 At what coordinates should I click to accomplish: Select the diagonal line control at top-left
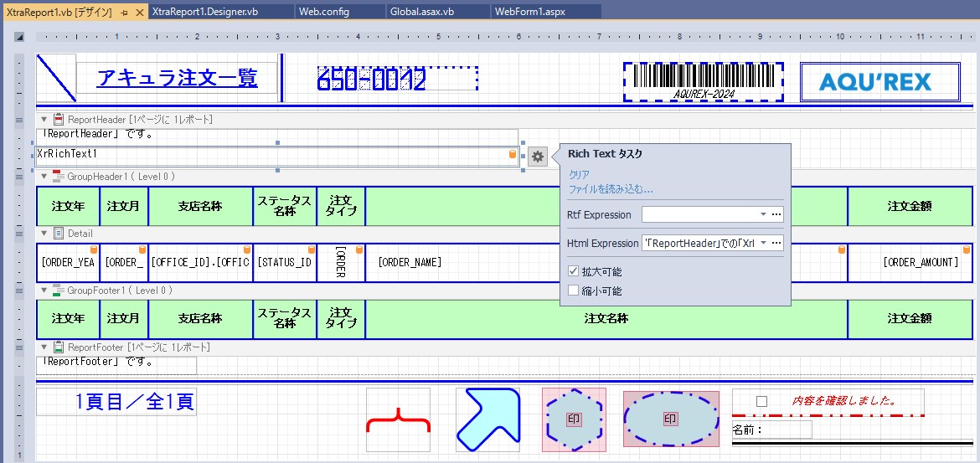[x=56, y=78]
